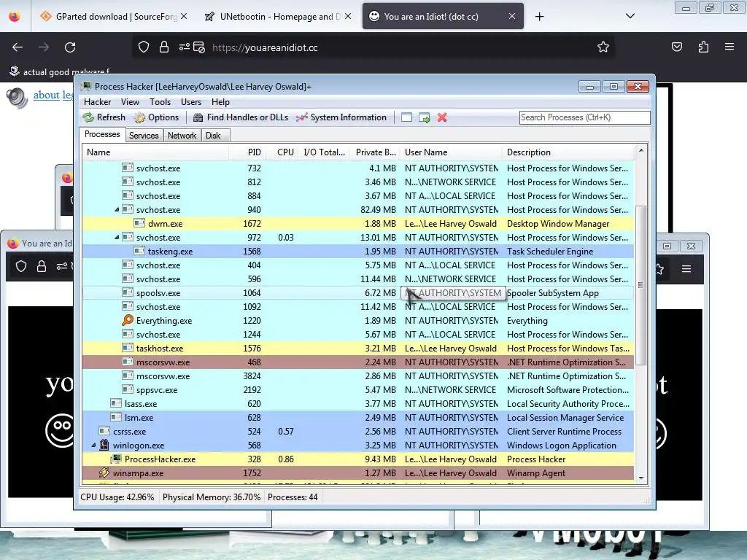Sort by the Name column header
This screenshot has height=560, width=747.
tap(156, 152)
